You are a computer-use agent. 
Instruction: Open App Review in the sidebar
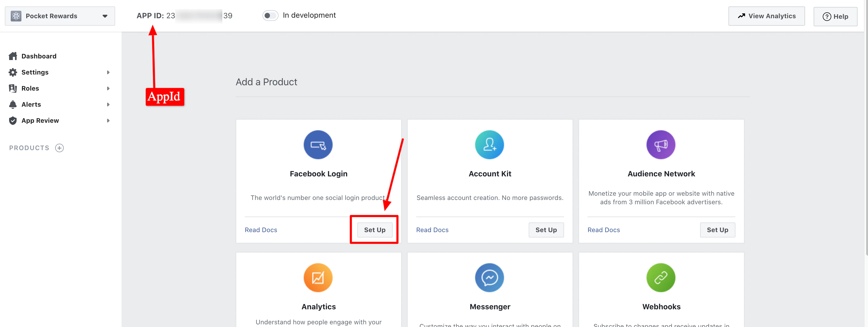tap(40, 121)
